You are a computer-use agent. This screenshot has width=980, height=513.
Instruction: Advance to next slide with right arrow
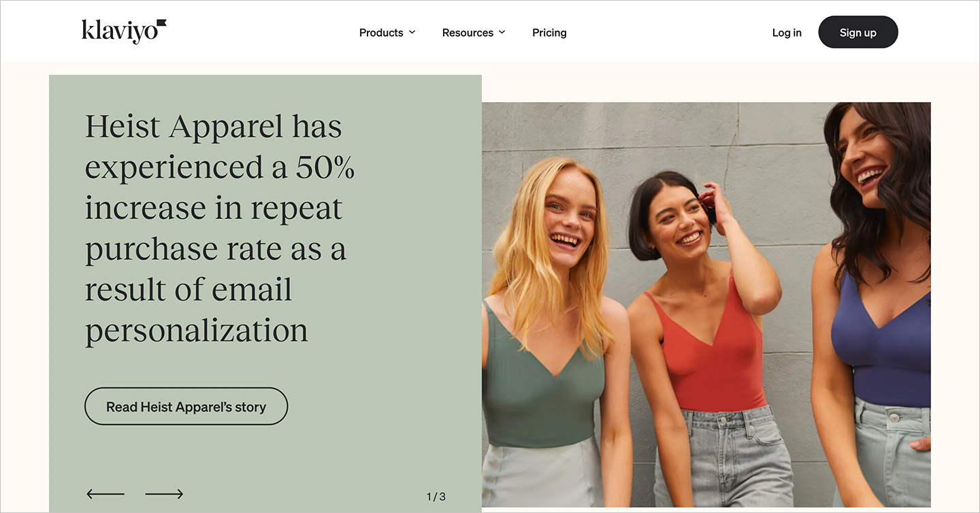pos(164,494)
